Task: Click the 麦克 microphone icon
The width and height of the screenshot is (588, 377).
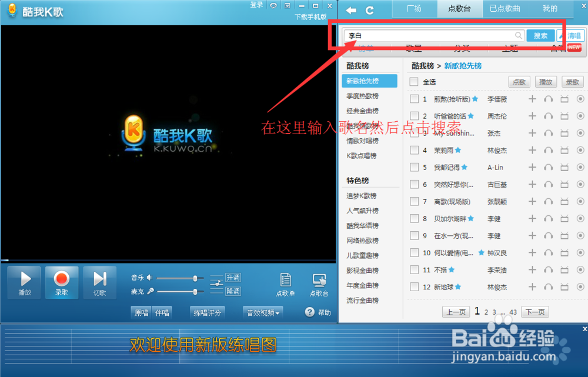Action: pyautogui.click(x=151, y=291)
